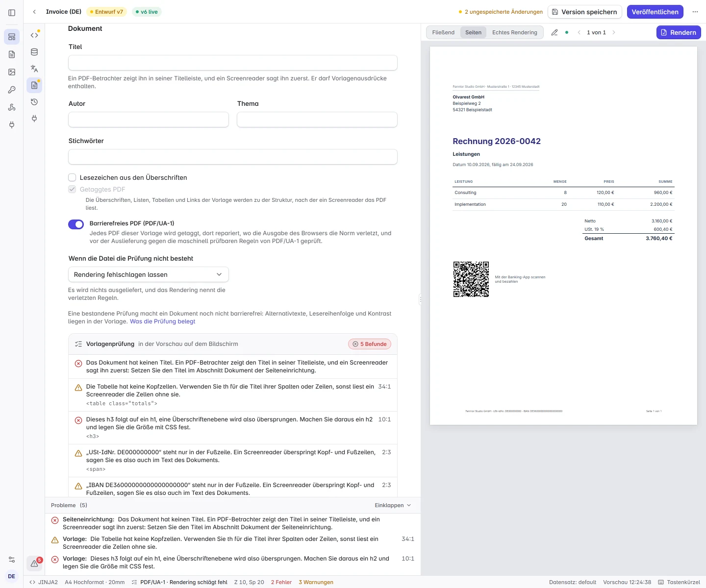Open the Was die Prüfung belegt link
The image size is (706, 588).
pyautogui.click(x=162, y=321)
